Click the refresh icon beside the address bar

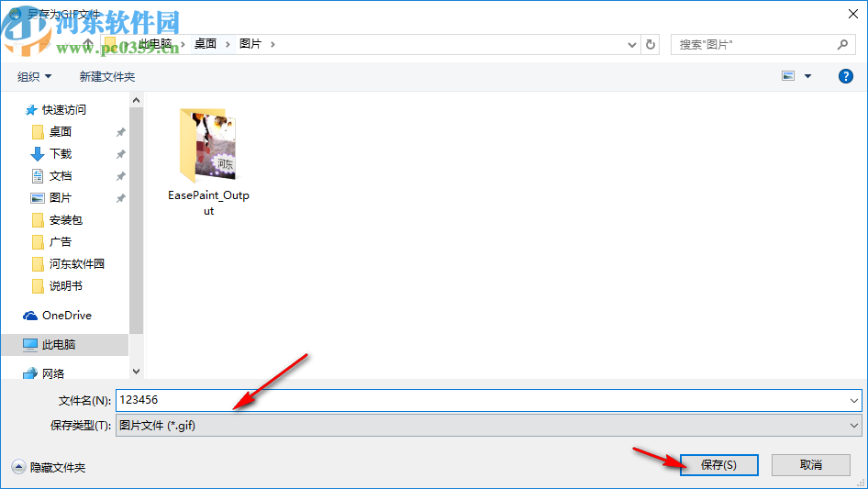point(651,44)
